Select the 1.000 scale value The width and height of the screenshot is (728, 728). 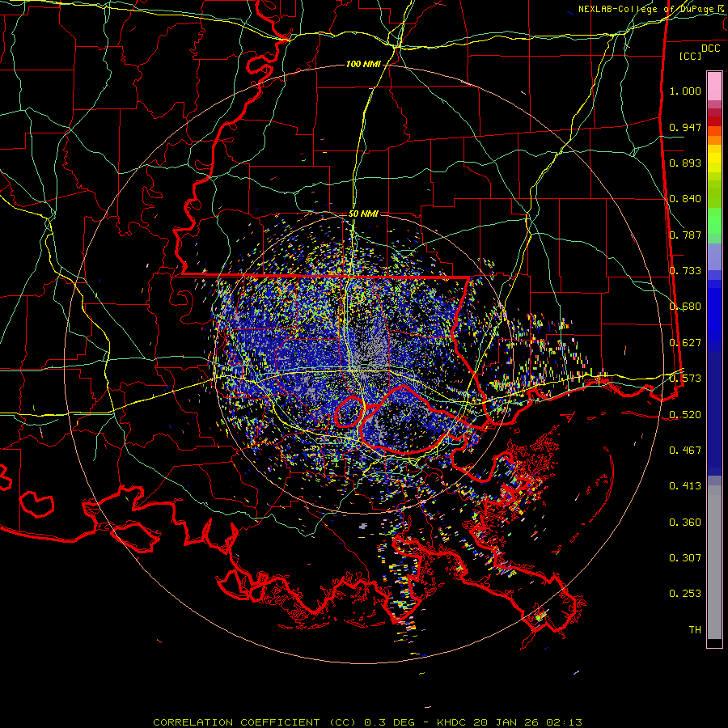pyautogui.click(x=685, y=91)
